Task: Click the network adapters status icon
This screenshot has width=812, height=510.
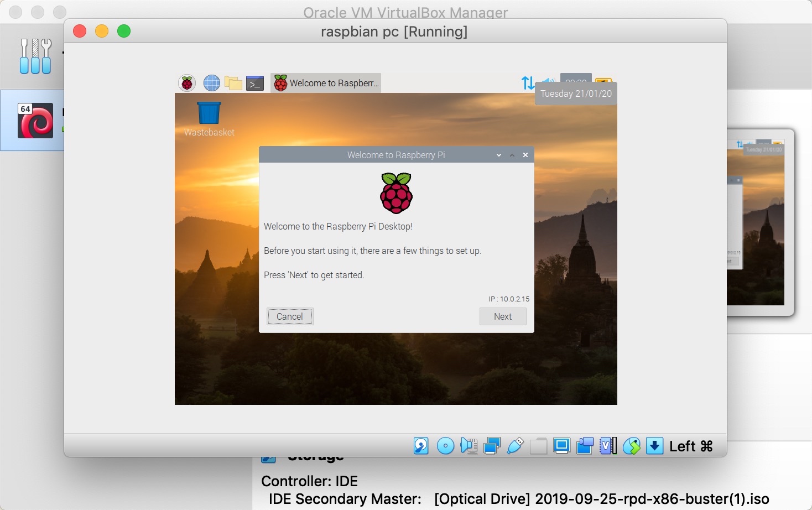Action: click(492, 446)
